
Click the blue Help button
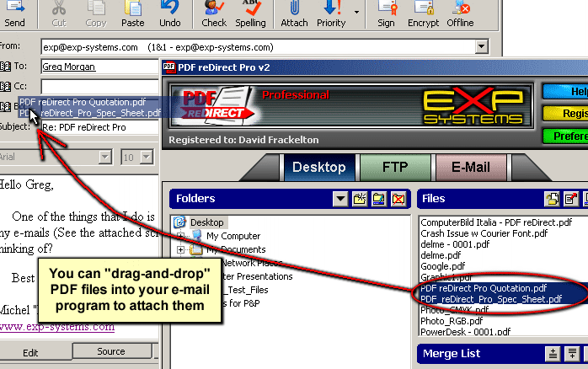(x=565, y=92)
